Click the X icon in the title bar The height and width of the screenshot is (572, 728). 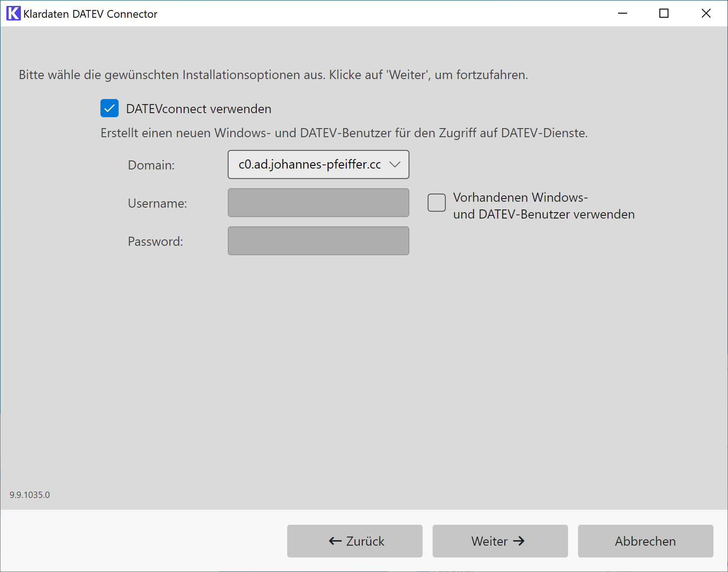706,13
